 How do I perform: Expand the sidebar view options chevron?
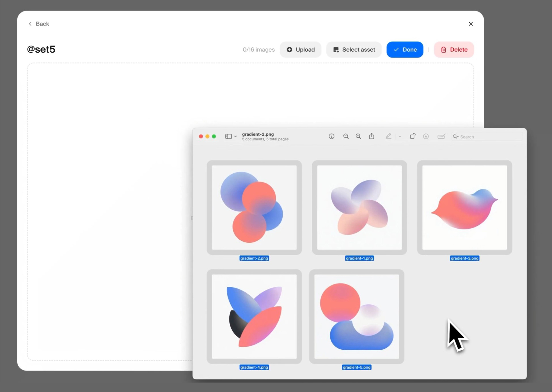pos(235,137)
